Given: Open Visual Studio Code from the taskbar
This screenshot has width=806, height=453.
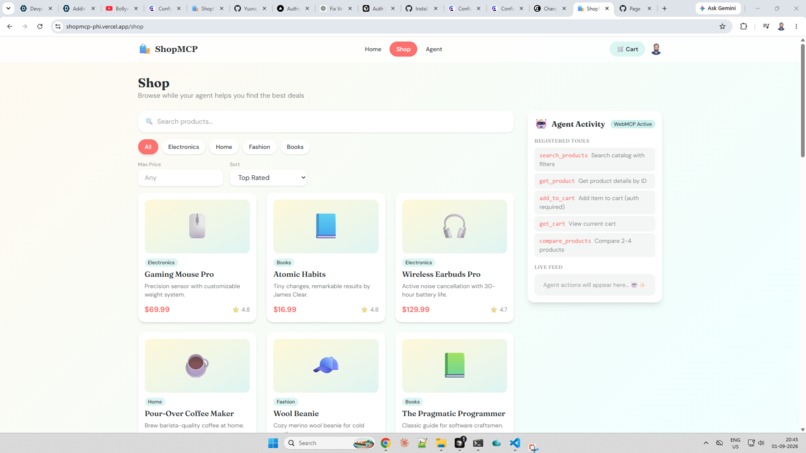Looking at the screenshot, I should (515, 443).
